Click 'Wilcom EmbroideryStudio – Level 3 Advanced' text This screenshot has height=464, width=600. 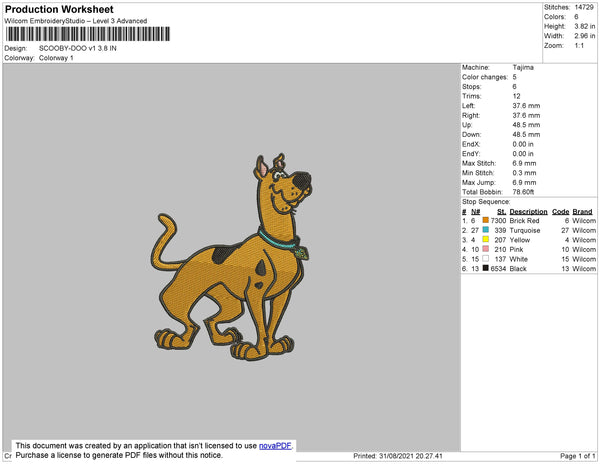76,21
